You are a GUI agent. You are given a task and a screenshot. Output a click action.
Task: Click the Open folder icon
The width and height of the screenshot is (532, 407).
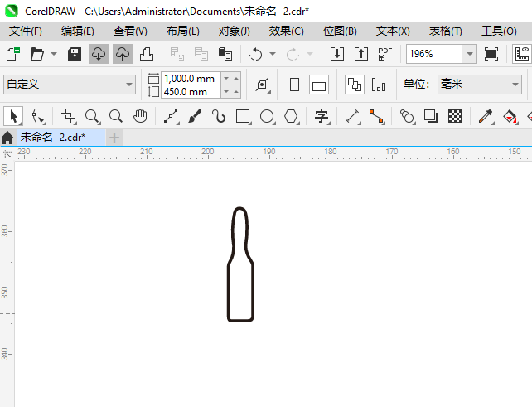36,54
